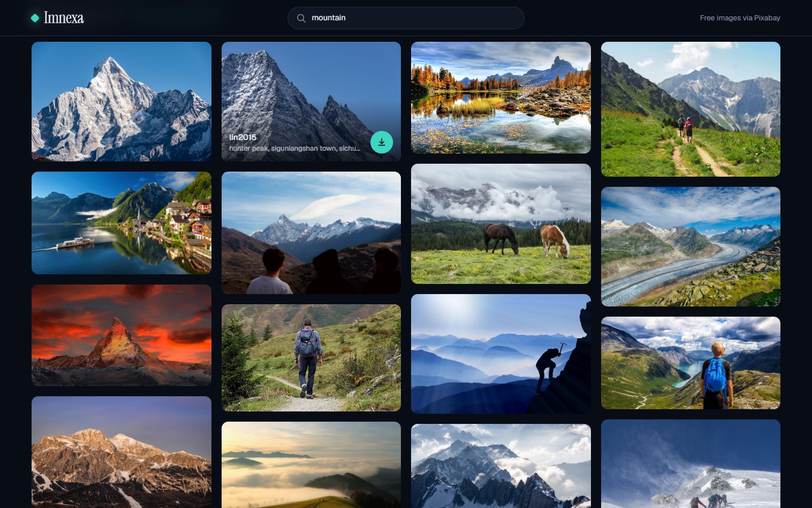Open the rocky ridge at dusk photo
The width and height of the screenshot is (812, 508).
click(x=121, y=452)
